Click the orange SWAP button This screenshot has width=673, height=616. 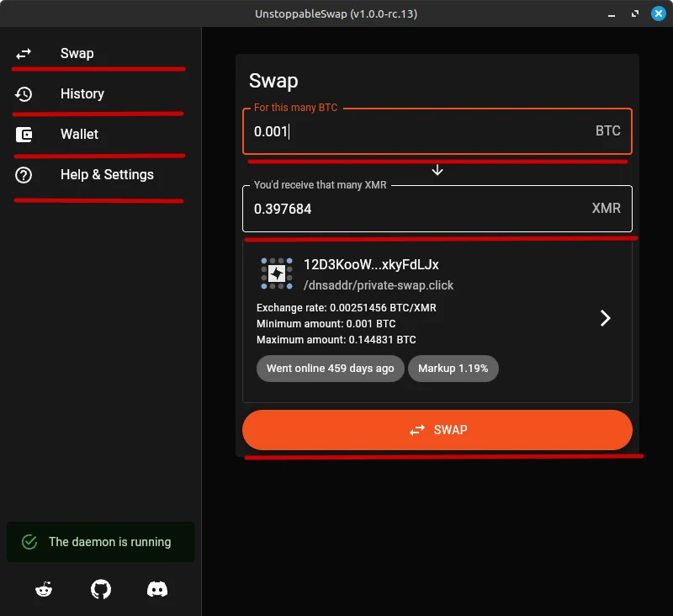[437, 430]
